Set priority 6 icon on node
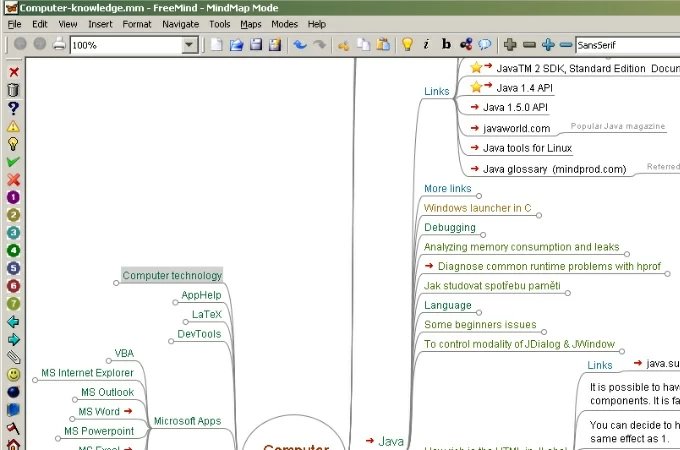 click(13, 286)
